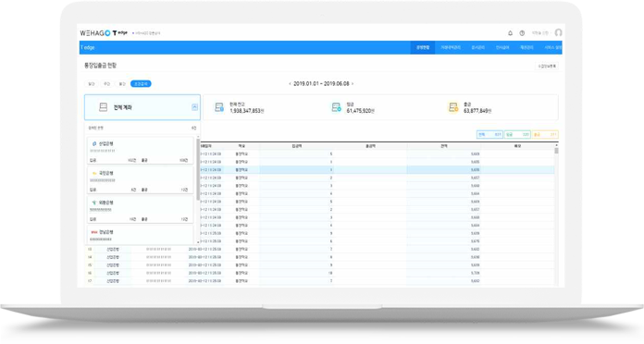644x344 pixels.
Task: Select table row numbered 13
Action: (x=319, y=249)
